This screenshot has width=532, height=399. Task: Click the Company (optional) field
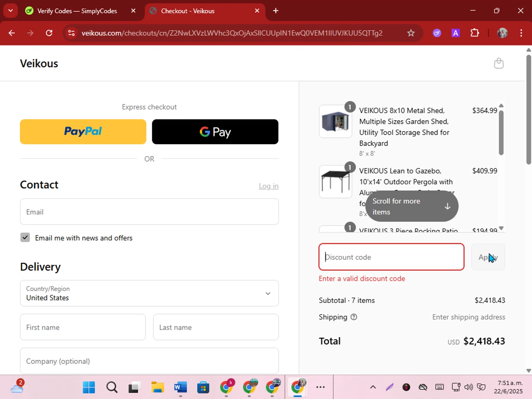point(149,361)
